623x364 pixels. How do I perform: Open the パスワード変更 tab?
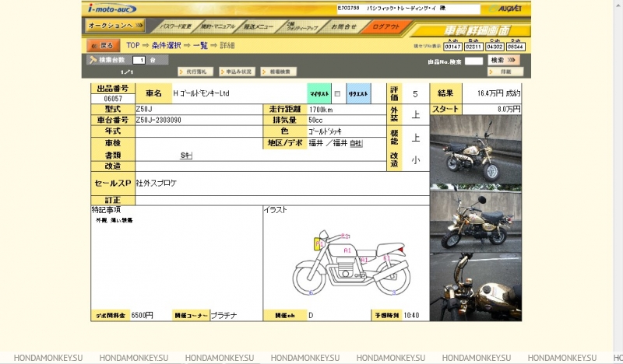[x=175, y=26]
